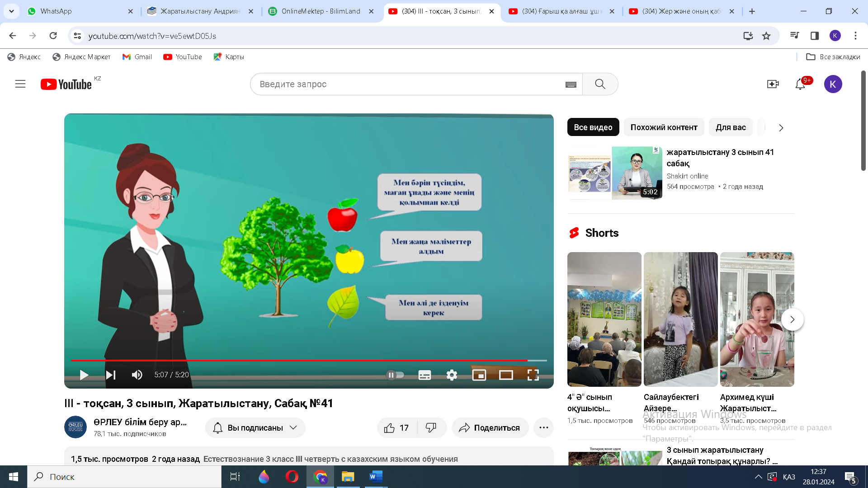Switch to miniplayer mode
Viewport: 868px width, 488px height.
(479, 375)
